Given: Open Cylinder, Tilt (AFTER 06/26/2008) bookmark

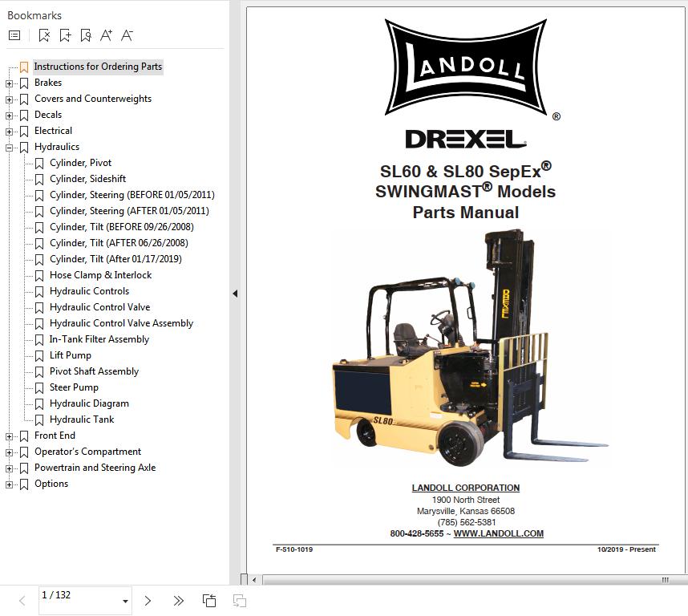Looking at the screenshot, I should (x=119, y=243).
